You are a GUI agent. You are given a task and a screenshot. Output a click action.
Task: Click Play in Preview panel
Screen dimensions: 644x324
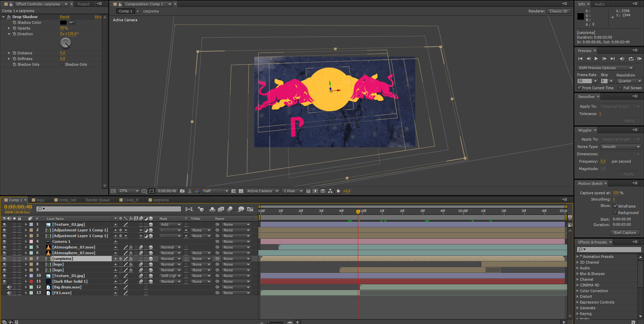pos(596,59)
